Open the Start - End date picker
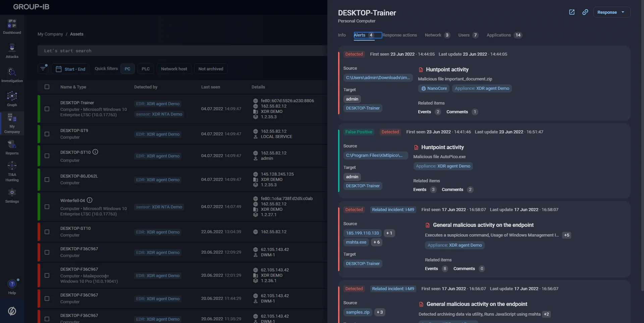Screen dimensions: 644x323 [70, 69]
